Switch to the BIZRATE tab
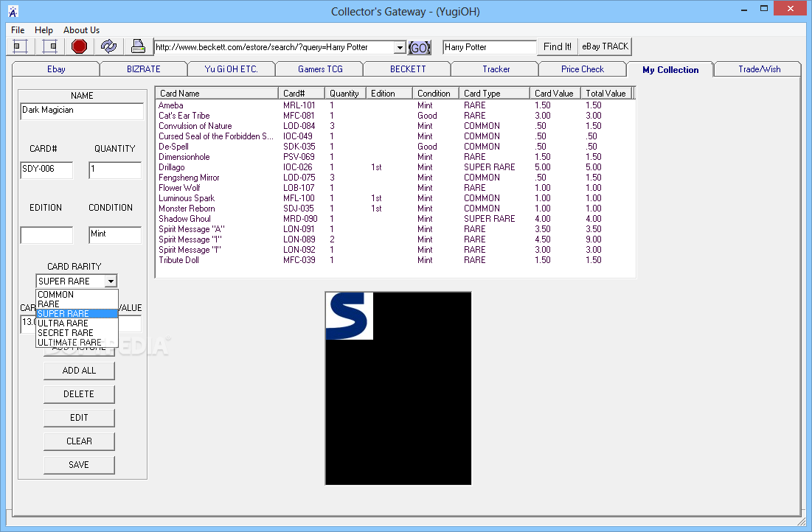The image size is (812, 532). tap(144, 69)
